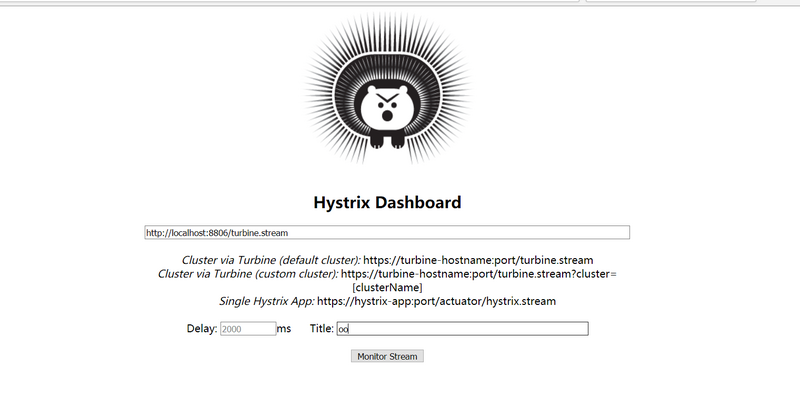Image resolution: width=800 pixels, height=419 pixels.
Task: Focus the stream URL input field
Action: [x=387, y=233]
